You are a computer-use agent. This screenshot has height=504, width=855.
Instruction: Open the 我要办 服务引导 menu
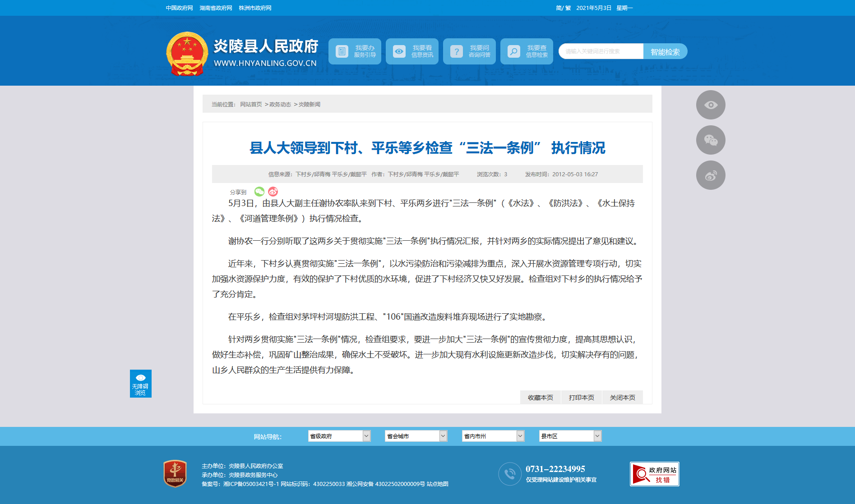coord(355,51)
